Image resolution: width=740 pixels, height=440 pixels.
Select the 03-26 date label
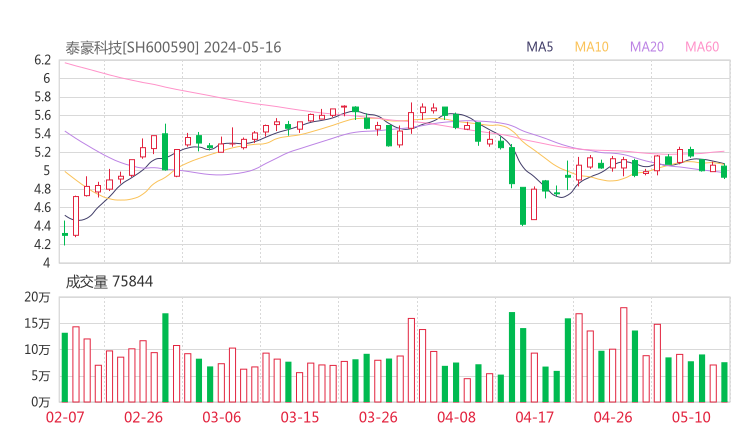click(378, 417)
